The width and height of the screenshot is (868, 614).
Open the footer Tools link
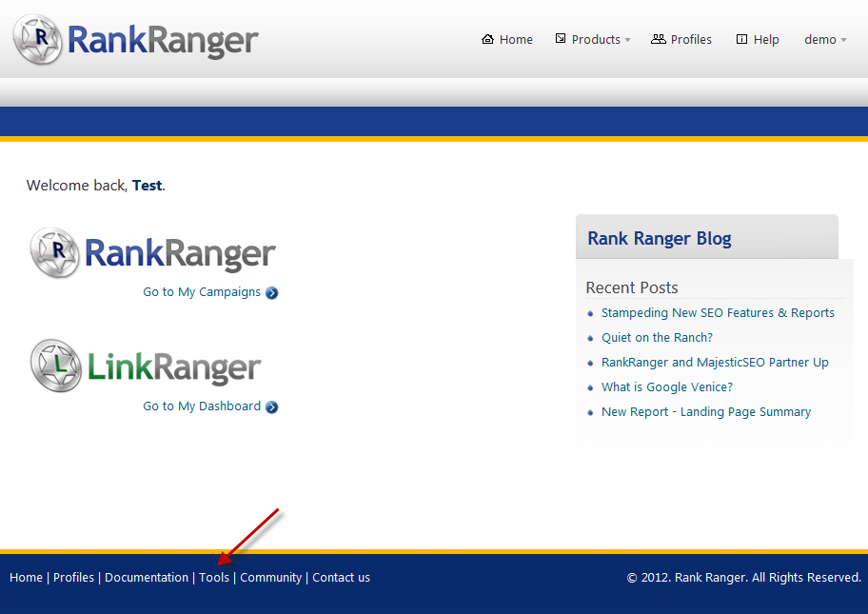pyautogui.click(x=214, y=578)
